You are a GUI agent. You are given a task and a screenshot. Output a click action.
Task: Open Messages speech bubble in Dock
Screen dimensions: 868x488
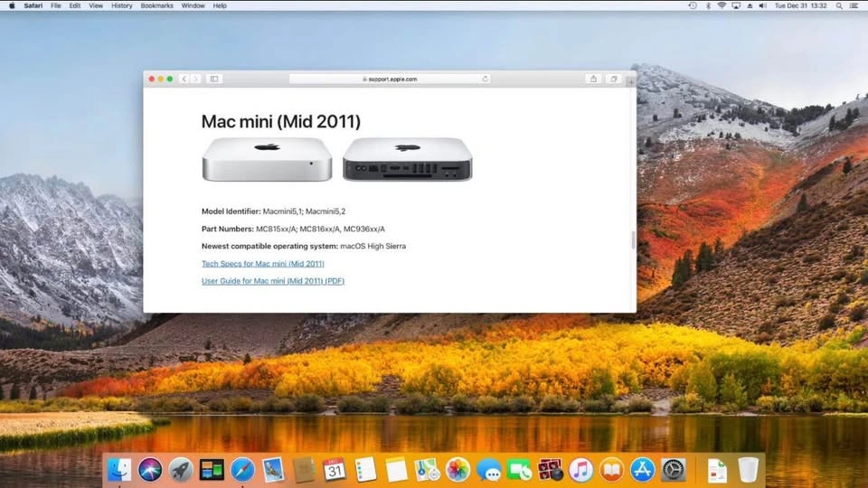point(489,470)
